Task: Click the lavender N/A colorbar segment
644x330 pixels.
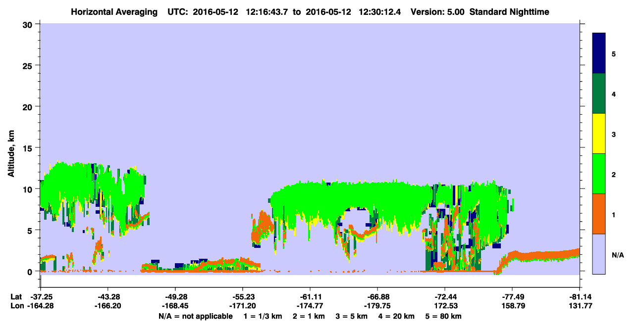Action: point(599,254)
